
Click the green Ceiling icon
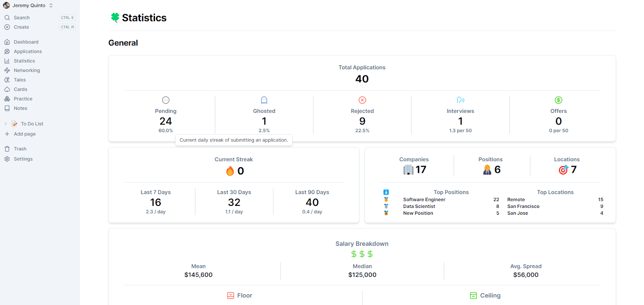pyautogui.click(x=473, y=296)
